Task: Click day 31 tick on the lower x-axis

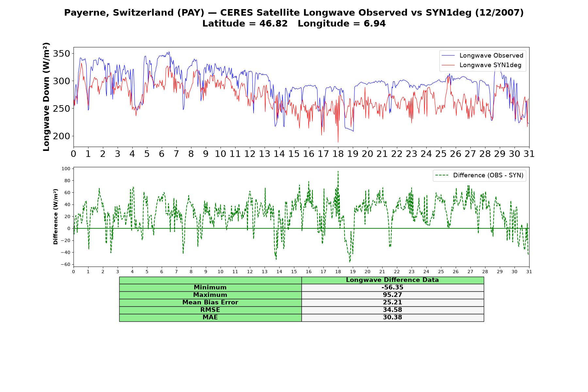Action: [529, 271]
